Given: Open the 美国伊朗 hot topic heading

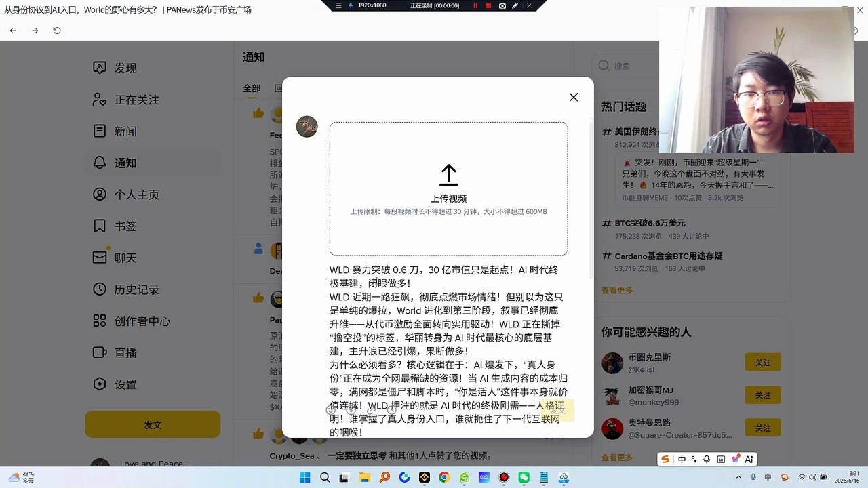Looking at the screenshot, I should coord(636,131).
